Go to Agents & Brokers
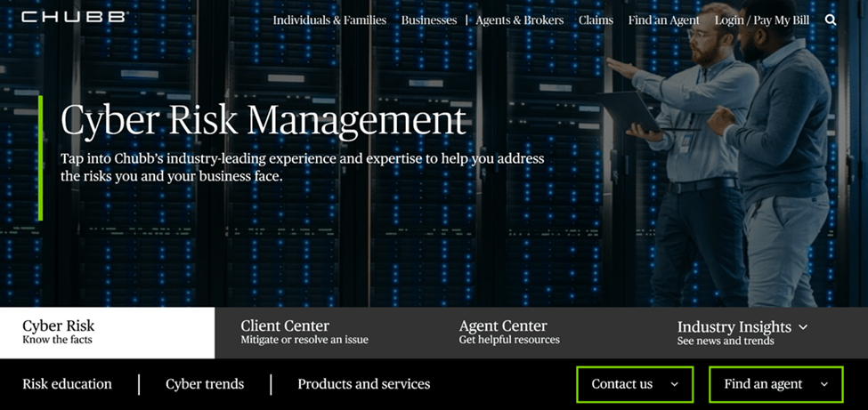868x410 pixels. click(519, 20)
